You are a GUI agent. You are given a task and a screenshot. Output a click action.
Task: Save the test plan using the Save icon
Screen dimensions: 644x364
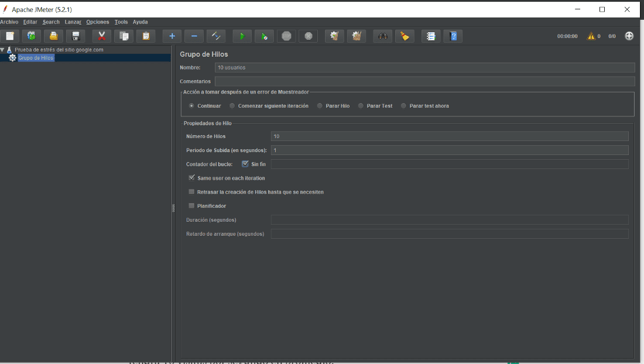[x=76, y=36]
